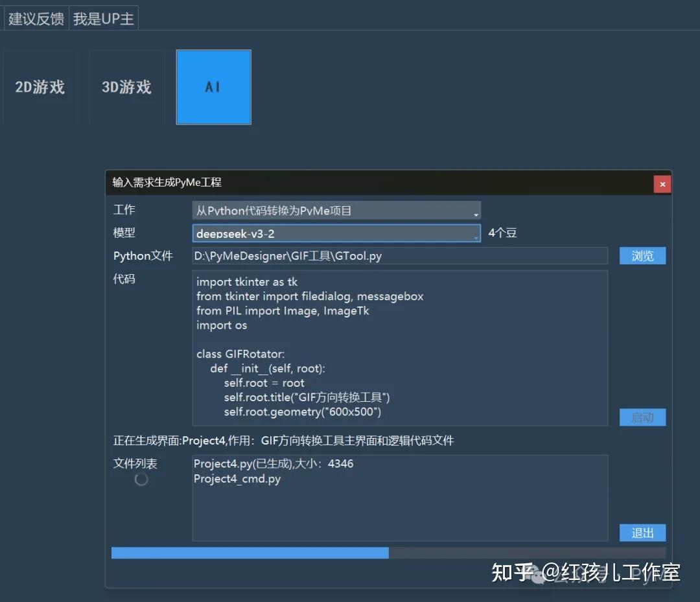Open the 3D游戏 category

[126, 87]
